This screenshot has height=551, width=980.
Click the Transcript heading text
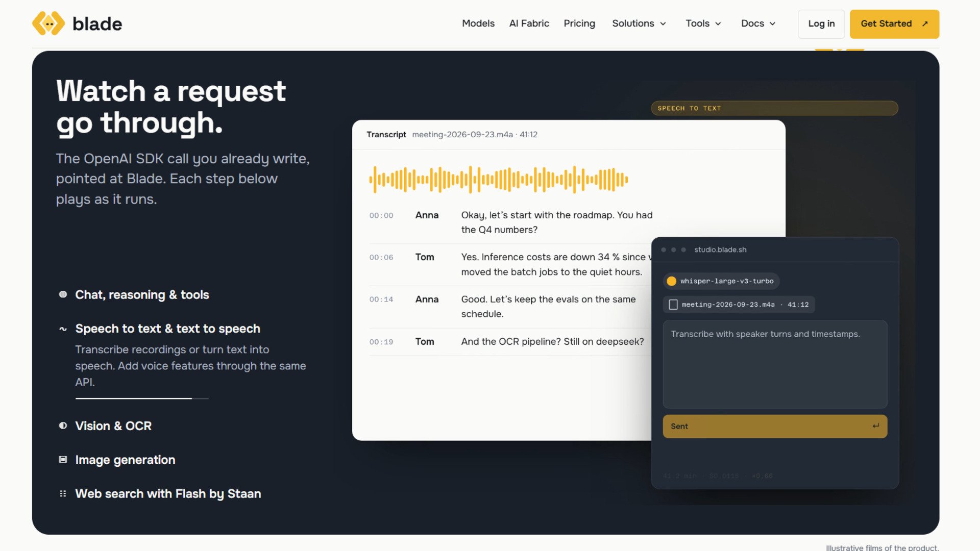point(386,135)
